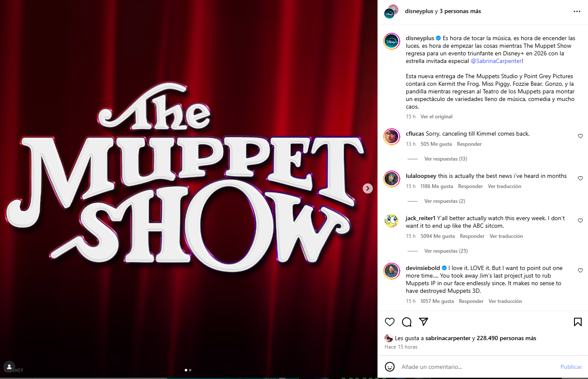Open the @SabrinaCarpenter mention link
Screen dimensions: 588x379
click(496, 61)
